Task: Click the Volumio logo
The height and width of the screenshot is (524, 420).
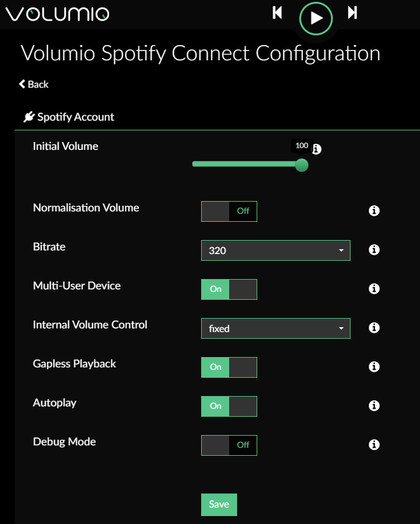Action: pos(57,15)
